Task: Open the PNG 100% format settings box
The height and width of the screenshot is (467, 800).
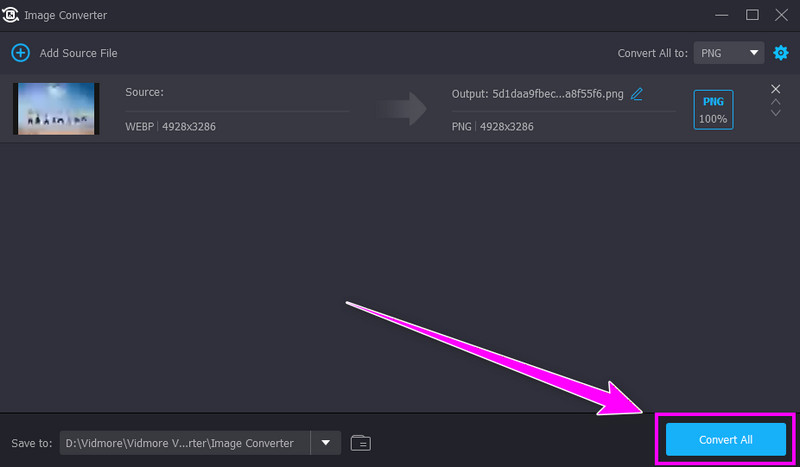Action: (x=713, y=109)
